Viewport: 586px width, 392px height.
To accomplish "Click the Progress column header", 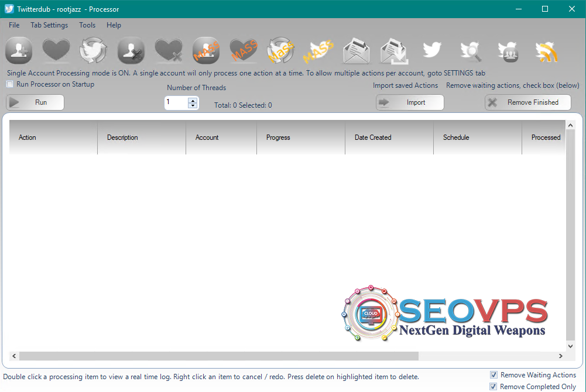I will pos(301,137).
